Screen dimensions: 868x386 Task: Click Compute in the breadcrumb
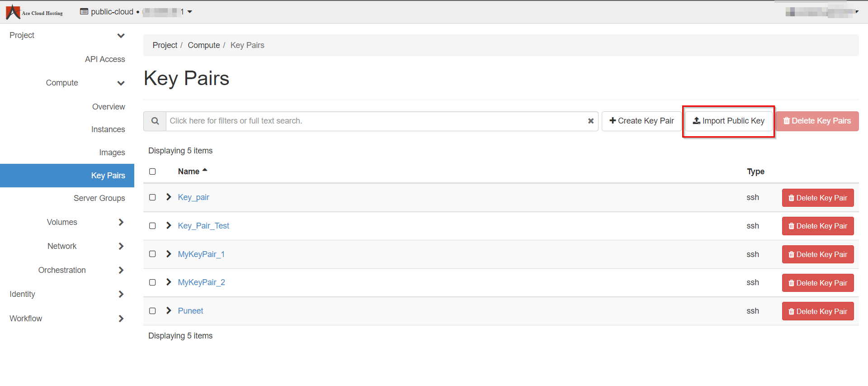203,45
